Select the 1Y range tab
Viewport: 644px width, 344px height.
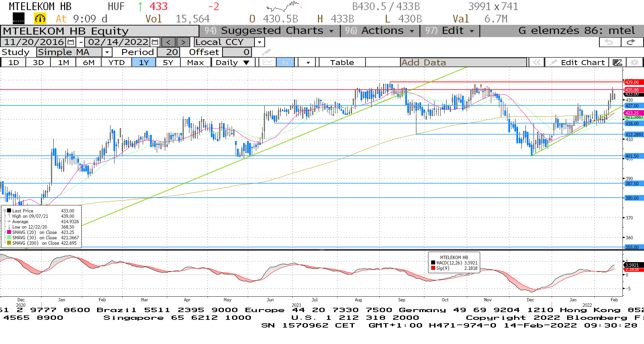[x=144, y=62]
